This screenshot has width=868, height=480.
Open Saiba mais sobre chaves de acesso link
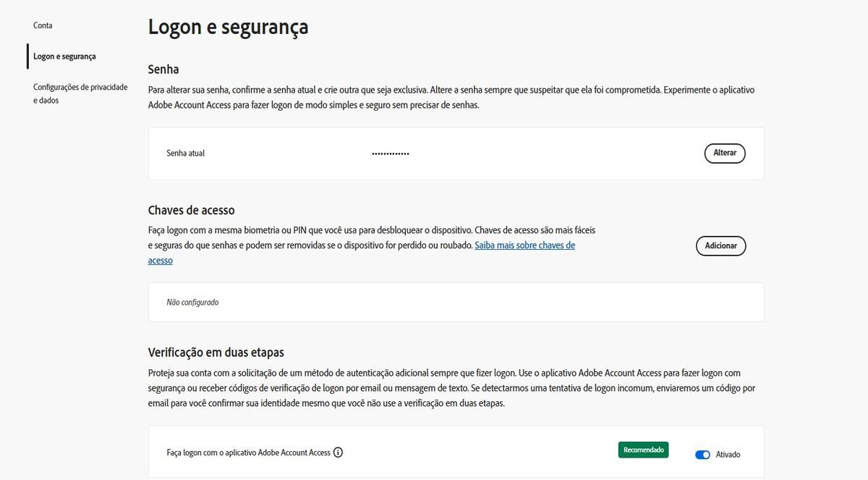(524, 245)
